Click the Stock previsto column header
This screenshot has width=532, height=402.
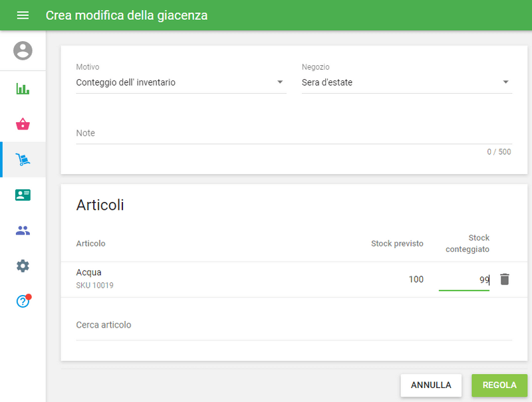397,243
